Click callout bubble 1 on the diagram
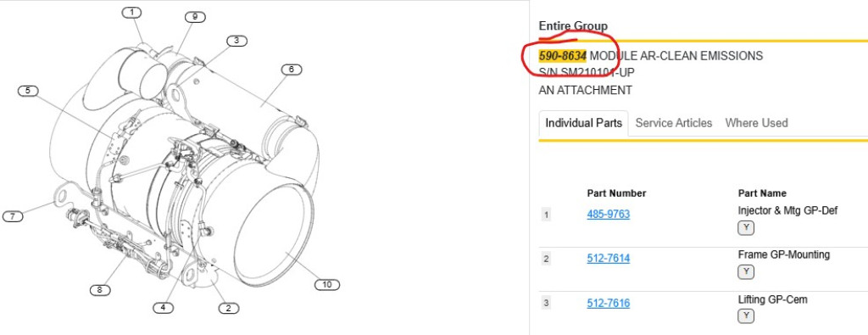 coord(131,12)
